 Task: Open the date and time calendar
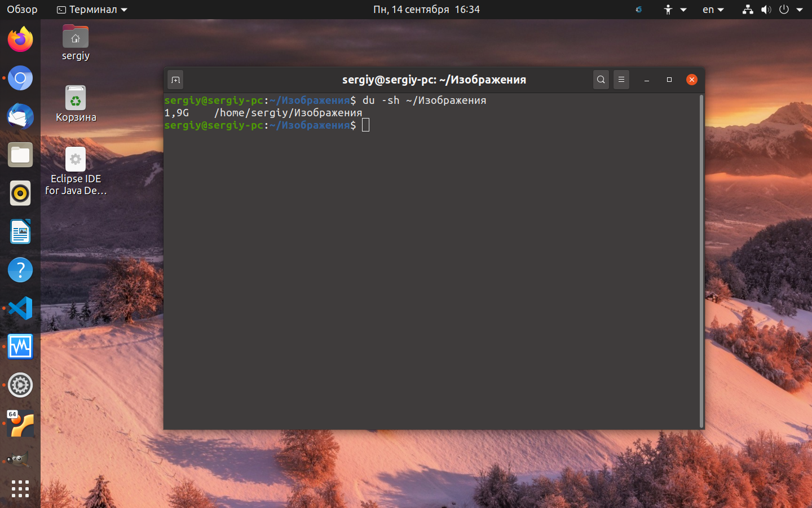426,10
